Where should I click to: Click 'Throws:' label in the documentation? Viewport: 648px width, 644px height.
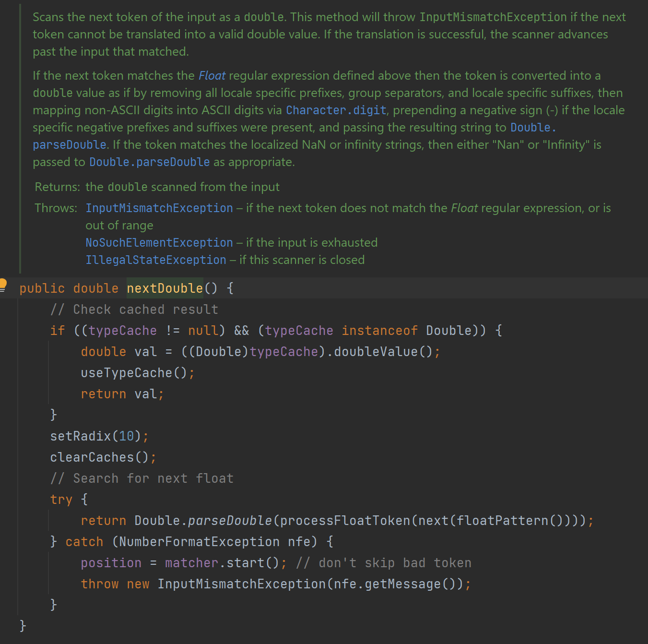click(x=56, y=208)
